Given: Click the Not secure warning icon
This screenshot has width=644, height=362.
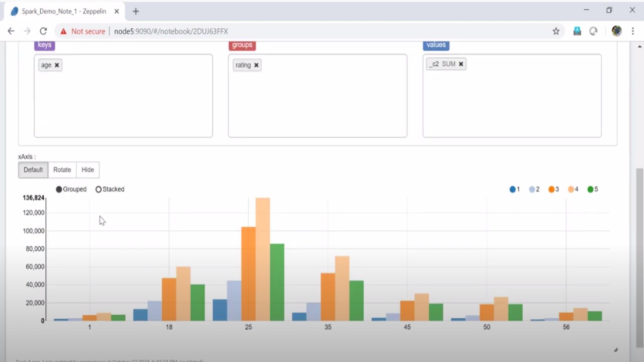Looking at the screenshot, I should 63,31.
